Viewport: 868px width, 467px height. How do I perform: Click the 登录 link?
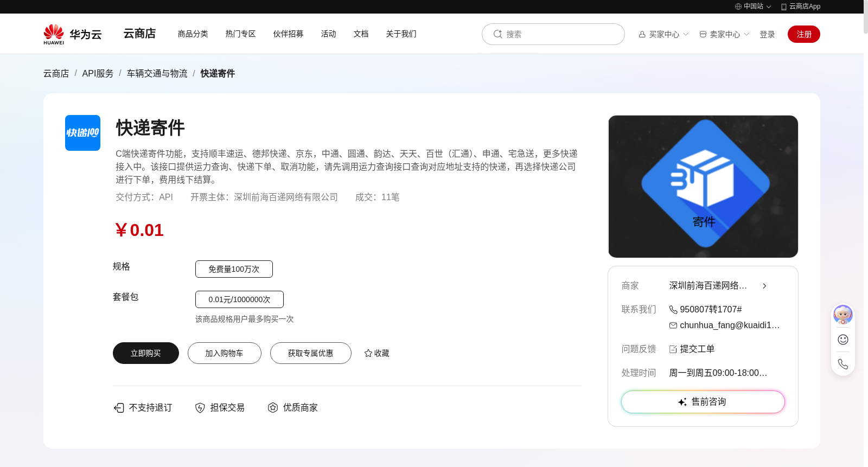tap(767, 34)
